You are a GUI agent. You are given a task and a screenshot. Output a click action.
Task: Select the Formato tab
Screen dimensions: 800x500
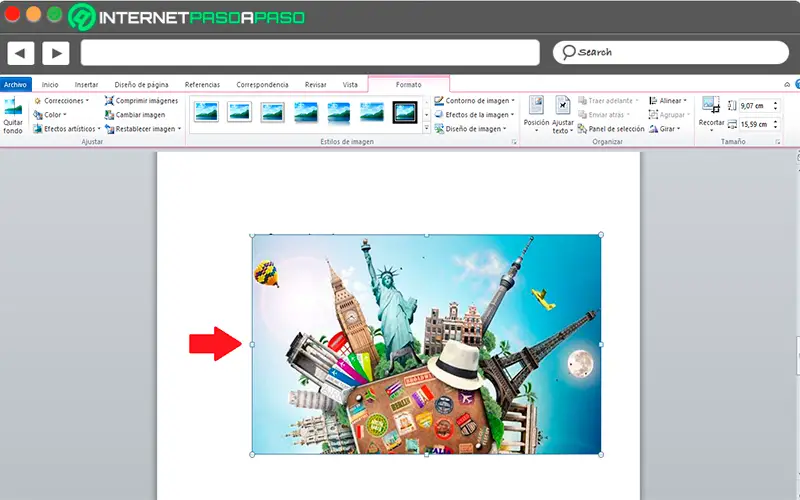pos(409,85)
